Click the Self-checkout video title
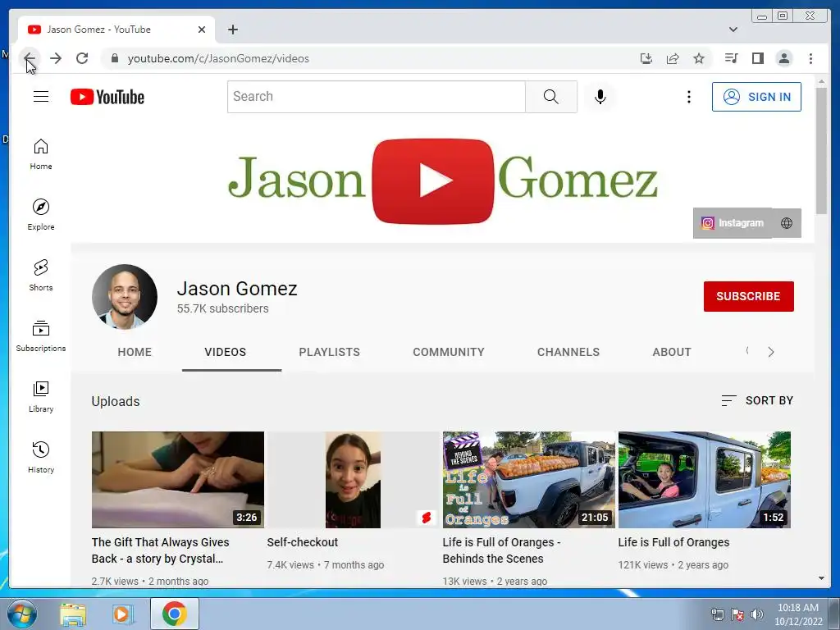The height and width of the screenshot is (630, 840). pos(302,542)
